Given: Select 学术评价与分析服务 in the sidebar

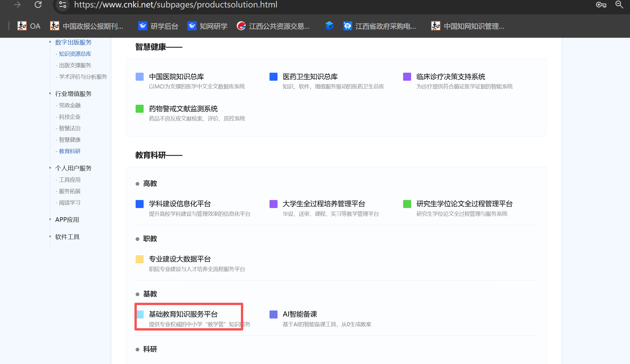Looking at the screenshot, I should coord(83,77).
